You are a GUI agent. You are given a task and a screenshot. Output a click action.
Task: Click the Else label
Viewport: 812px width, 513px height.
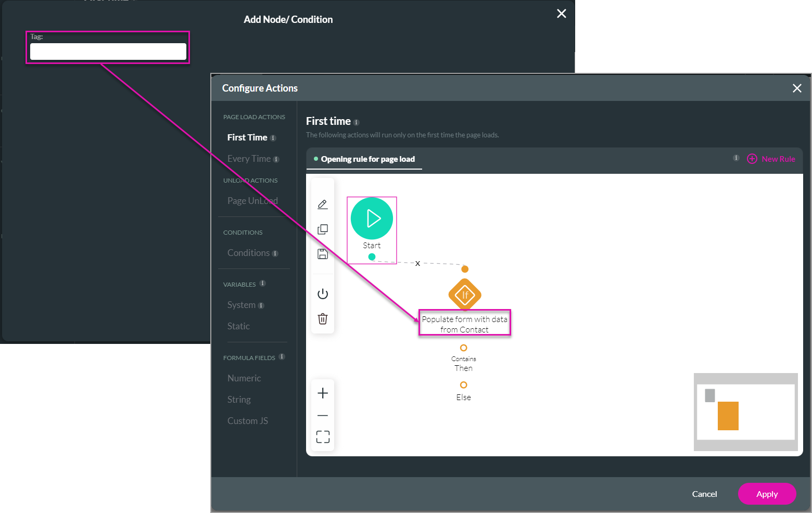point(463,397)
